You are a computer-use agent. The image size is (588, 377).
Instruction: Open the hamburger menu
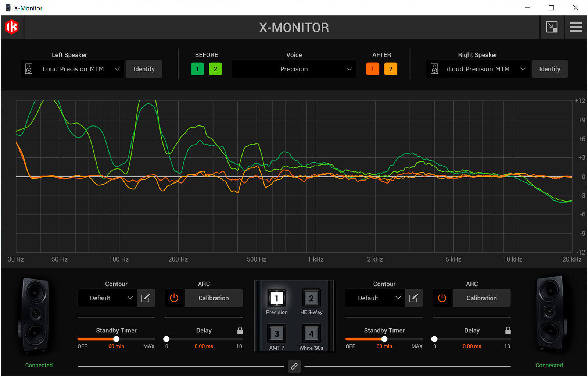[576, 27]
